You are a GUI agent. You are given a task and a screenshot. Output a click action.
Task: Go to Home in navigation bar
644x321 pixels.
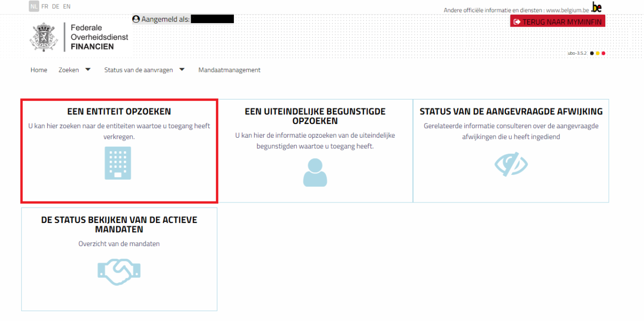pyautogui.click(x=39, y=70)
